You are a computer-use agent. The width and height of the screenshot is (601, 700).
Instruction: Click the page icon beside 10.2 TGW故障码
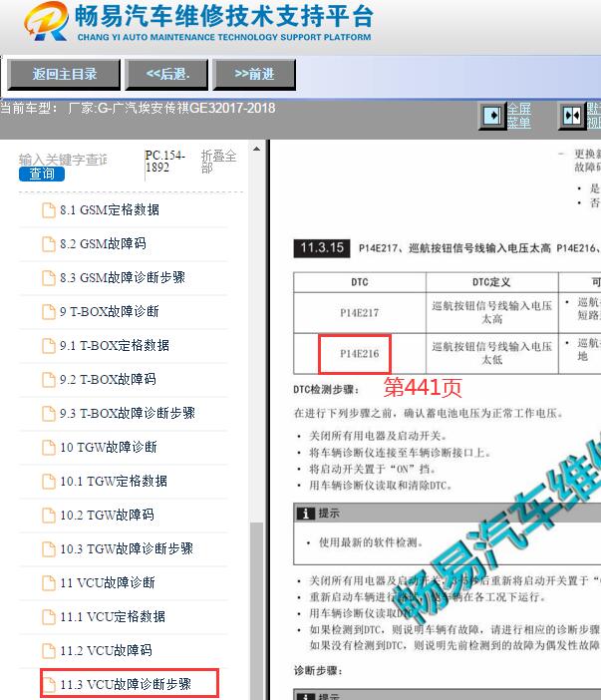(x=49, y=516)
